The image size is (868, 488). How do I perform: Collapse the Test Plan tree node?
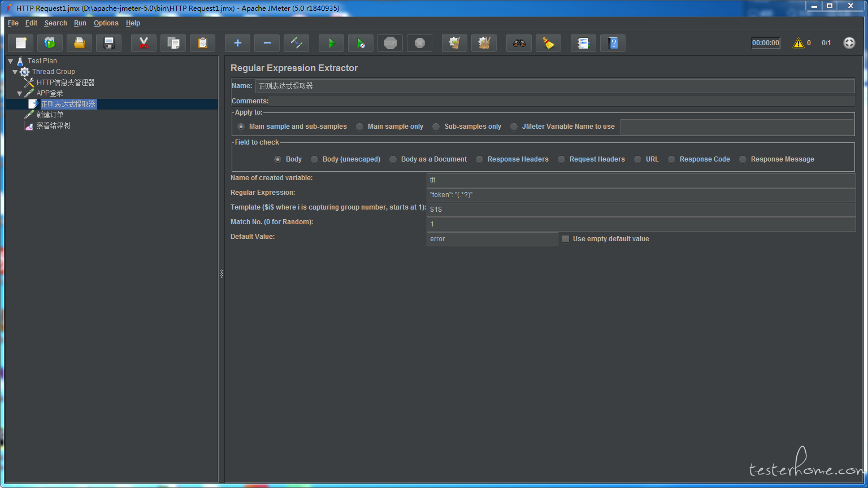(11, 61)
